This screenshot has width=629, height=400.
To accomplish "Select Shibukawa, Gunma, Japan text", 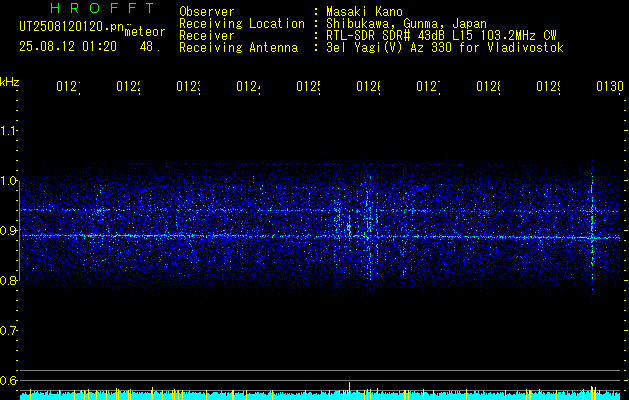I will 406,24.
